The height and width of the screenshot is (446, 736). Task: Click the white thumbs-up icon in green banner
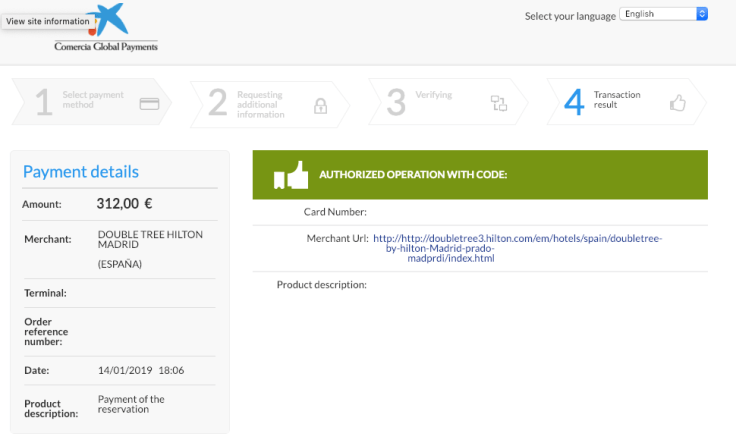291,175
